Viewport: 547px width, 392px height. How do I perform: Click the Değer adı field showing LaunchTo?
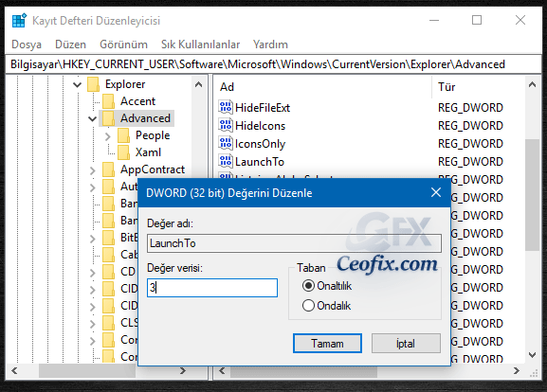(294, 243)
